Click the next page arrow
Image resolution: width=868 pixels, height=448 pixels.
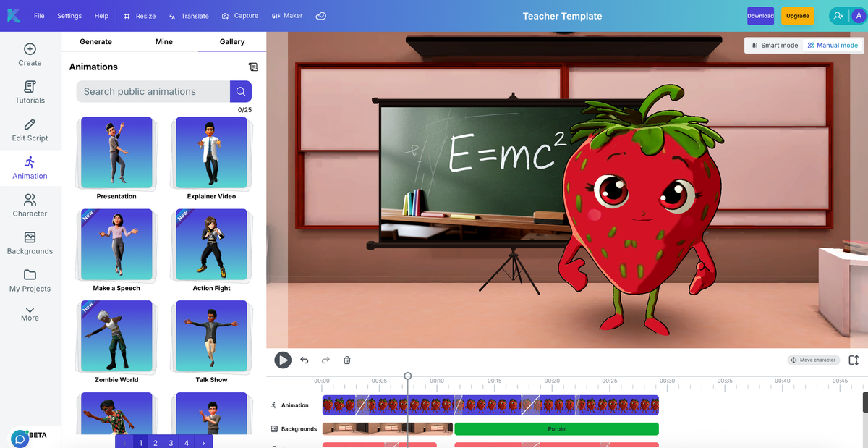pos(203,442)
